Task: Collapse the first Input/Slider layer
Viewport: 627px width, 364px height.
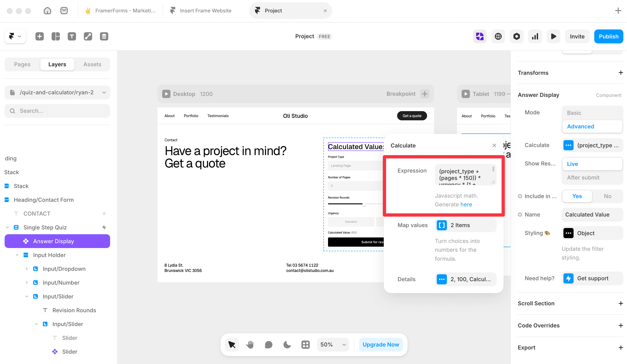Action: coord(27,296)
